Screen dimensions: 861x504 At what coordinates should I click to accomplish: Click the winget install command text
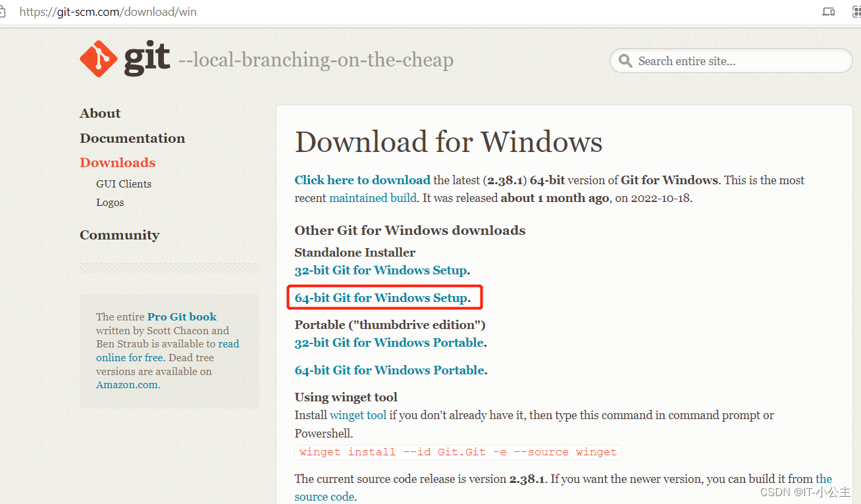pyautogui.click(x=458, y=452)
